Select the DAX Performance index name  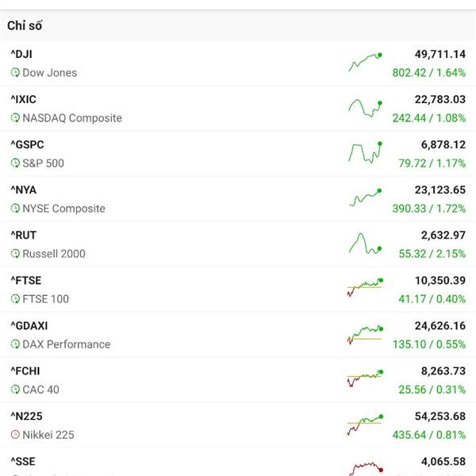point(66,344)
